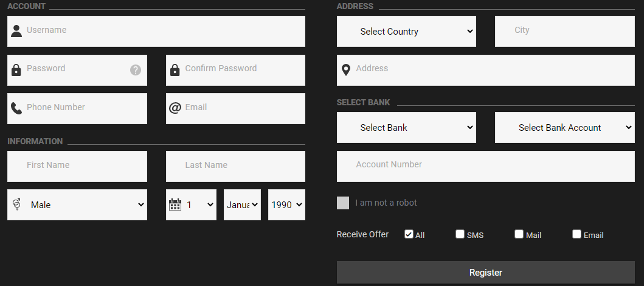
Task: Click the SELECT BANK section heading
Action: 364,102
